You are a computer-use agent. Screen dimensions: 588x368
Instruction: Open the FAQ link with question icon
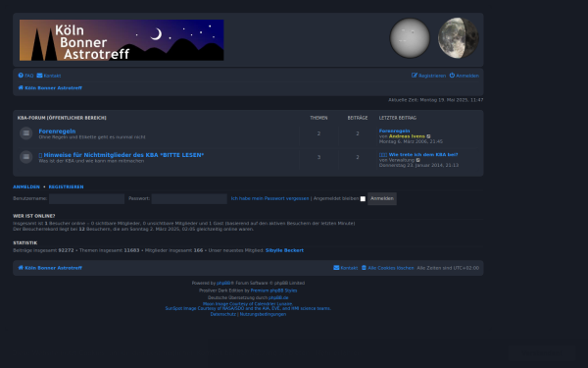(x=25, y=76)
